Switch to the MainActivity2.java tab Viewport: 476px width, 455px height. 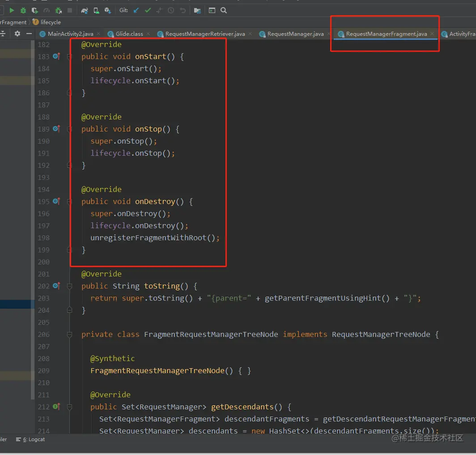[x=70, y=34]
